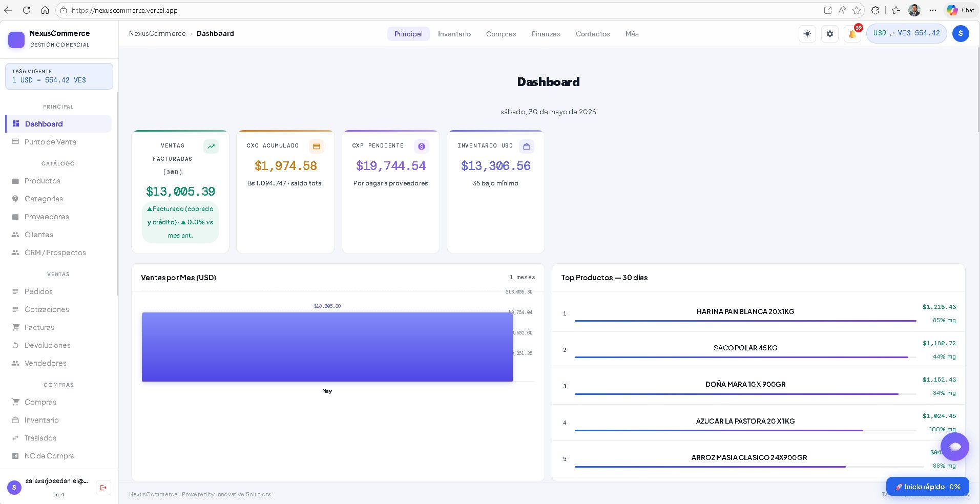Image resolution: width=980 pixels, height=504 pixels.
Task: Click the sidebar user avatar at bottom
Action: point(14,488)
